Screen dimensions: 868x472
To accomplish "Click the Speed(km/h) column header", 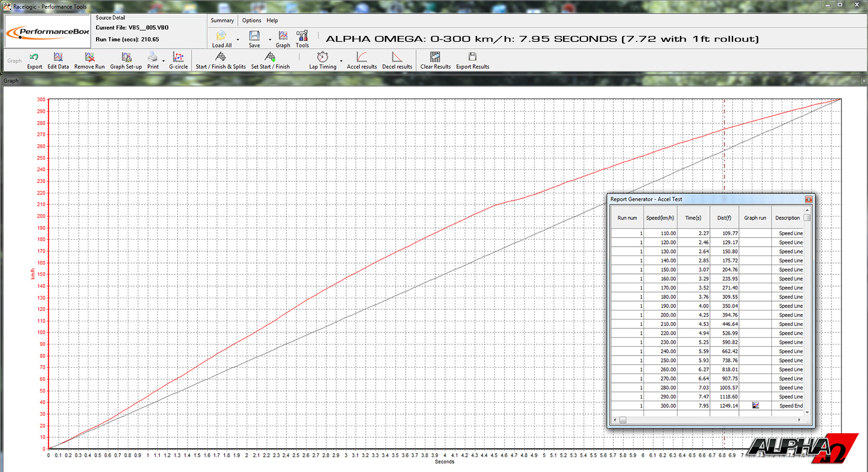I will (x=660, y=218).
